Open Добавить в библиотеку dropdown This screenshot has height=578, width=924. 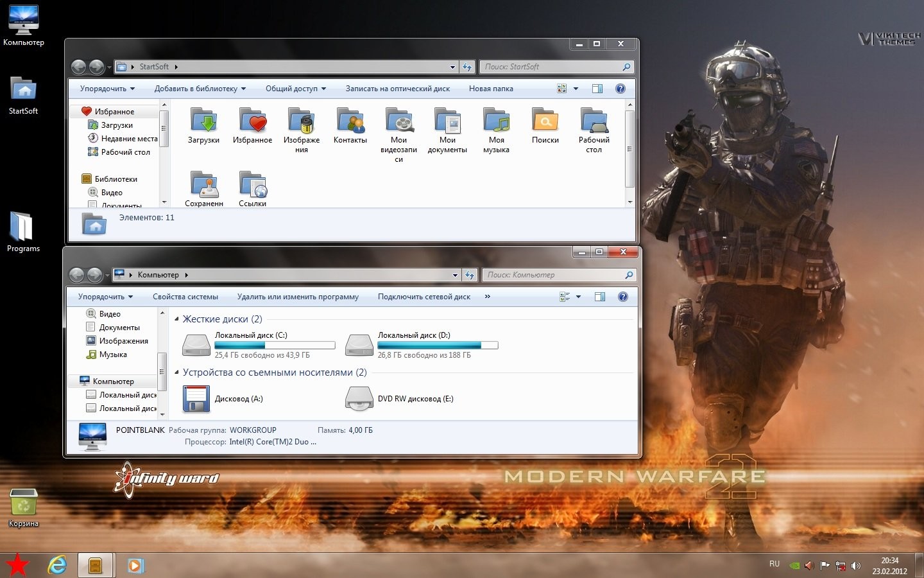[200, 89]
